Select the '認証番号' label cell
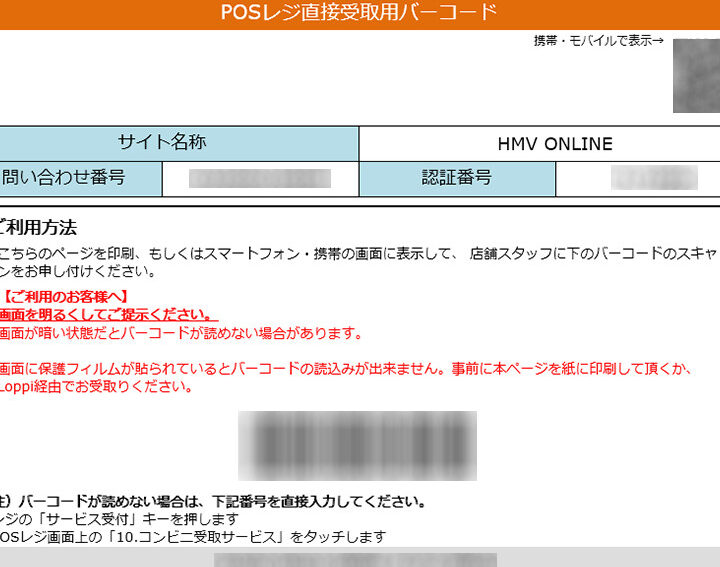Image resolution: width=720 pixels, height=567 pixels. [x=457, y=179]
